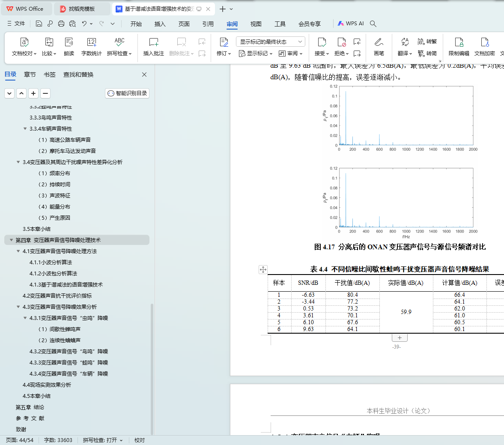Select the 找稻壳模板 tab
Viewport: 504px width, 445px height.
coord(82,9)
